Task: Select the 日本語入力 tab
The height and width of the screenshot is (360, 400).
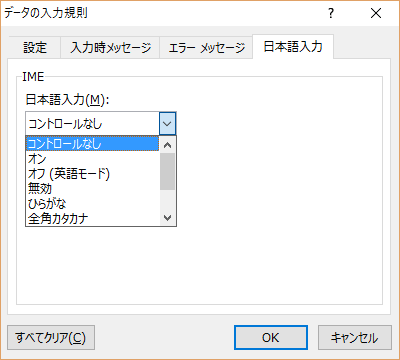Action: pos(293,46)
